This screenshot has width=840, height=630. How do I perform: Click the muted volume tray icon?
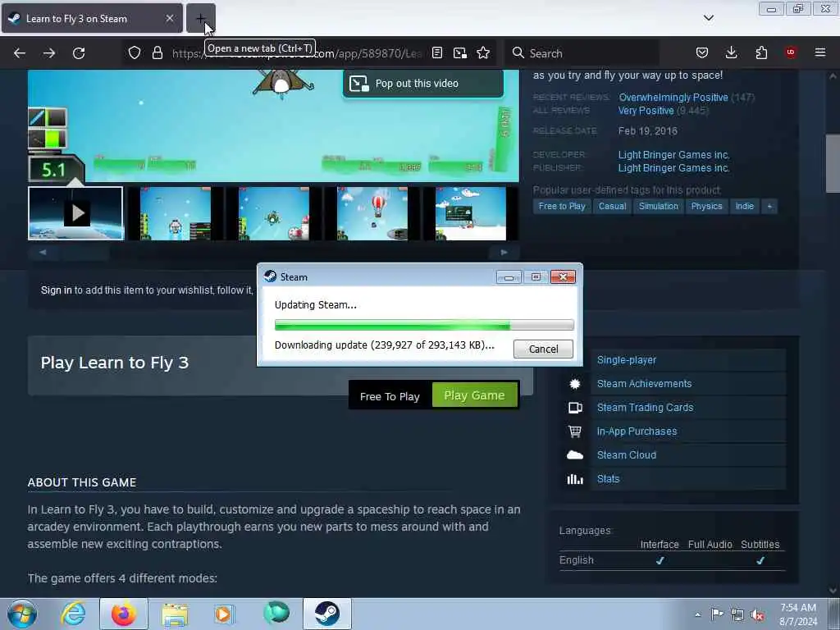757,614
